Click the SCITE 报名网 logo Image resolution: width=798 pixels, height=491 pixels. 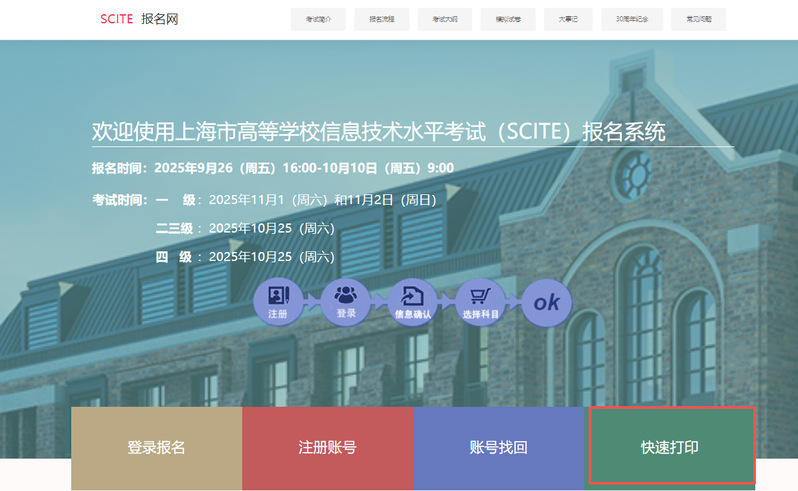point(139,19)
